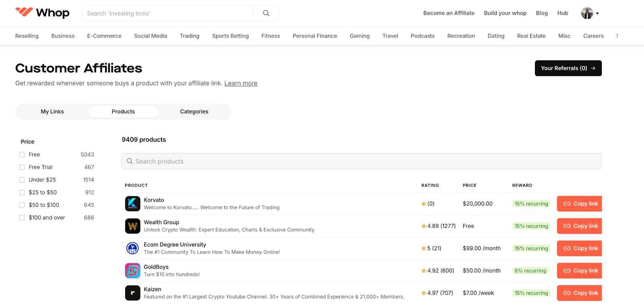
Task: Click the star rating icon for GoldBoys
Action: tap(424, 271)
